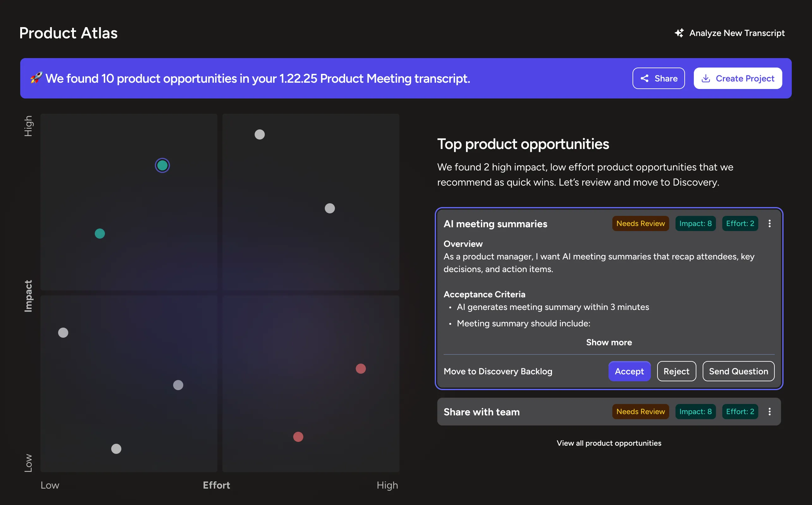Expand the Share with team card
The height and width of the screenshot is (505, 812).
click(x=482, y=412)
